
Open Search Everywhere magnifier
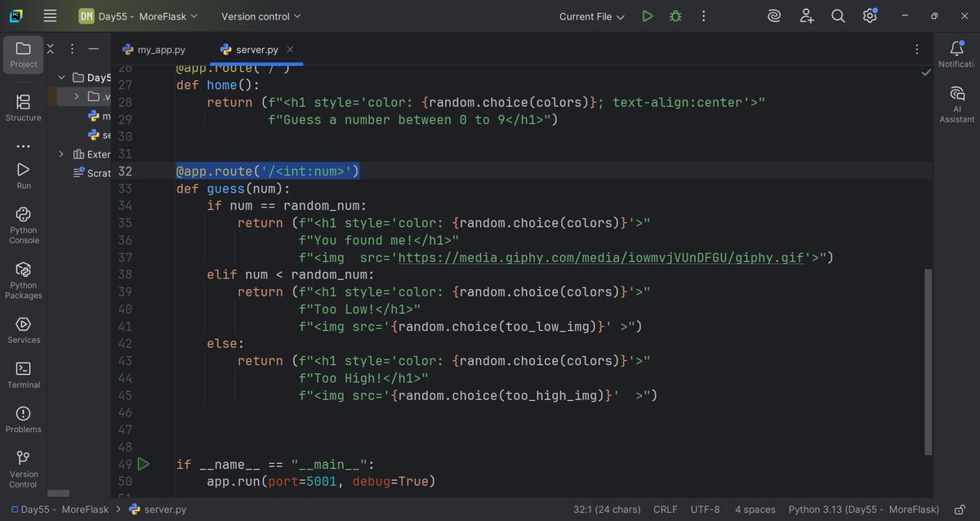[838, 16]
